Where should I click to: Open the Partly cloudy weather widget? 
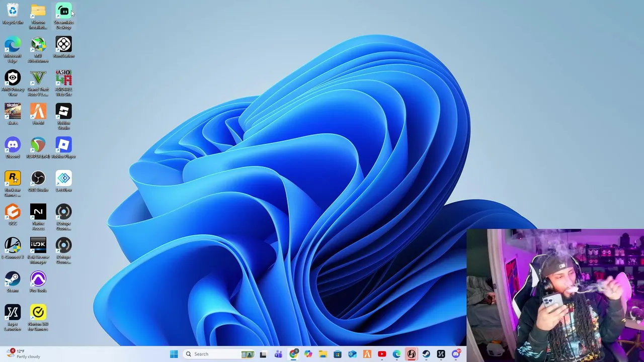click(x=23, y=354)
